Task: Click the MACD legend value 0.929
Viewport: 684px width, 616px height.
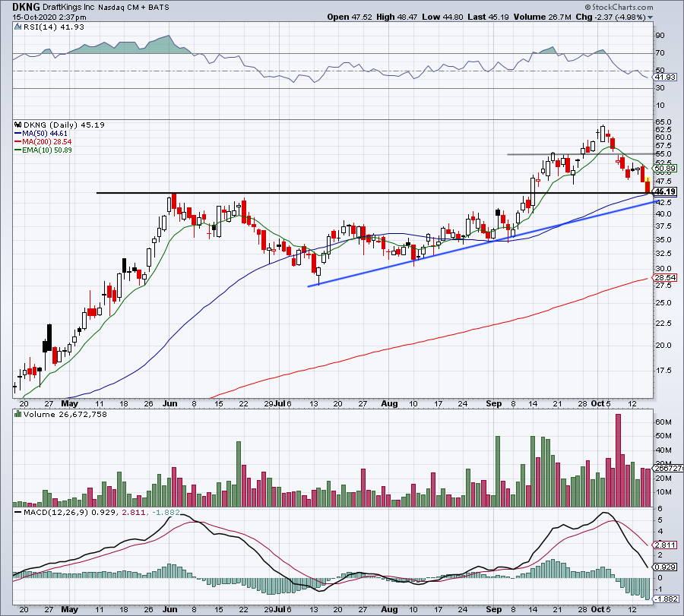Action: [x=103, y=512]
